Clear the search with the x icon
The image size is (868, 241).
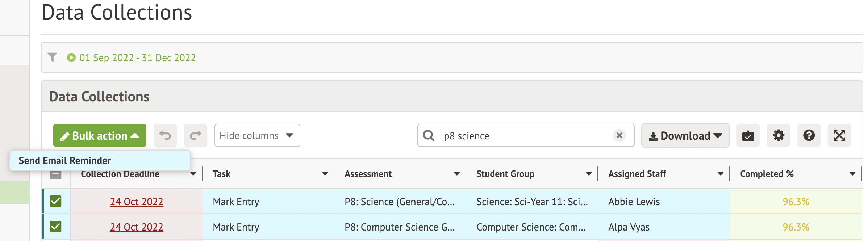pos(619,135)
